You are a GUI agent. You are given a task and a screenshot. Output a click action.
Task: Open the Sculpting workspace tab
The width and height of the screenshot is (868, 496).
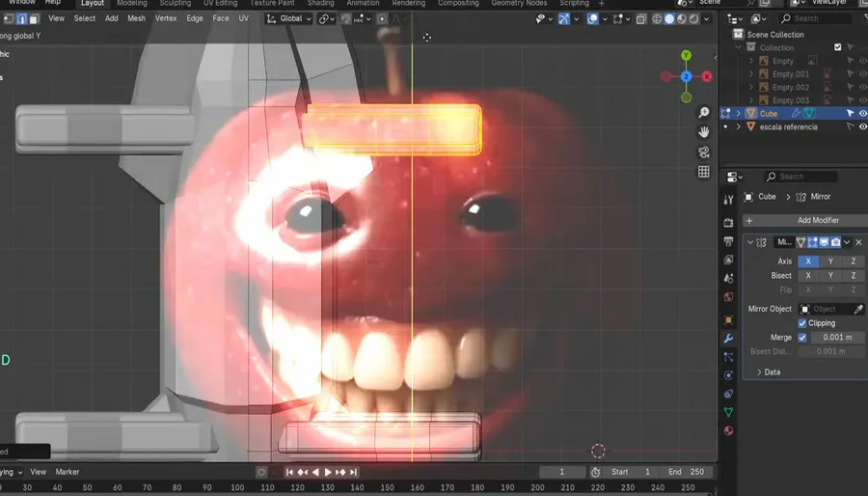pyautogui.click(x=175, y=3)
